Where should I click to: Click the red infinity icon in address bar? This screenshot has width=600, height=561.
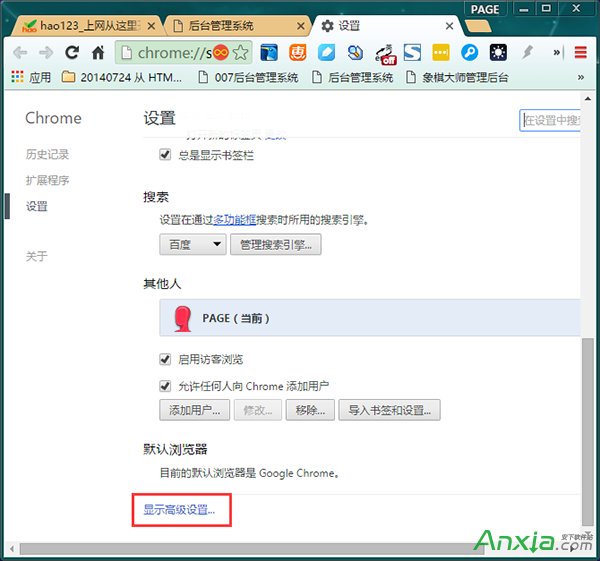click(x=221, y=52)
